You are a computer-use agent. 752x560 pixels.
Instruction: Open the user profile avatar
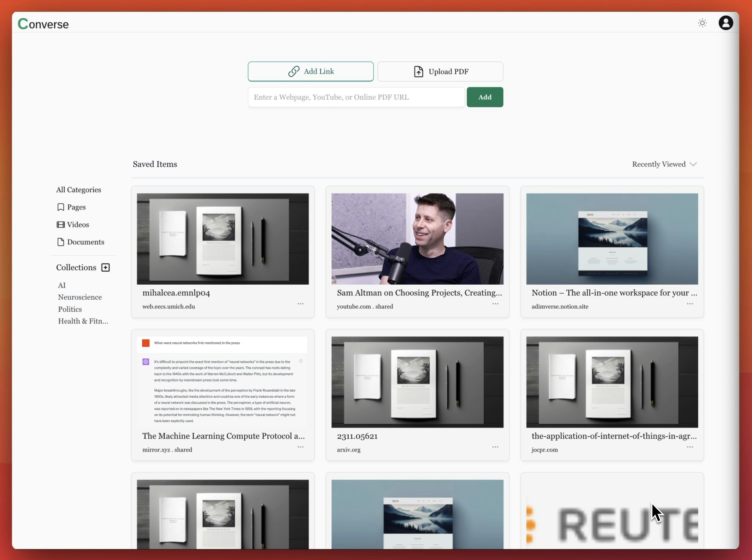click(x=726, y=23)
